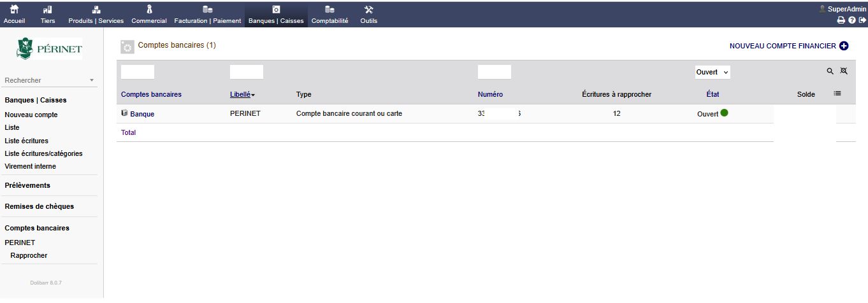Open Comptes bancaires sidebar section
The width and height of the screenshot is (868, 303).
[x=37, y=227]
